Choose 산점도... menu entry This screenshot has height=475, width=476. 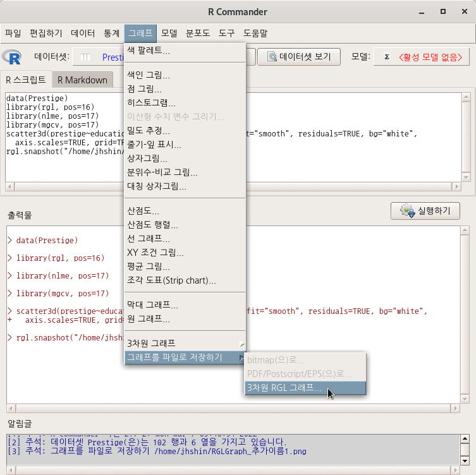point(185,211)
